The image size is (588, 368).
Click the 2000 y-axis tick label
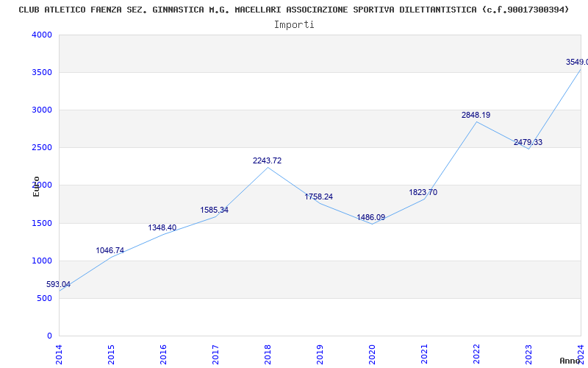click(42, 185)
